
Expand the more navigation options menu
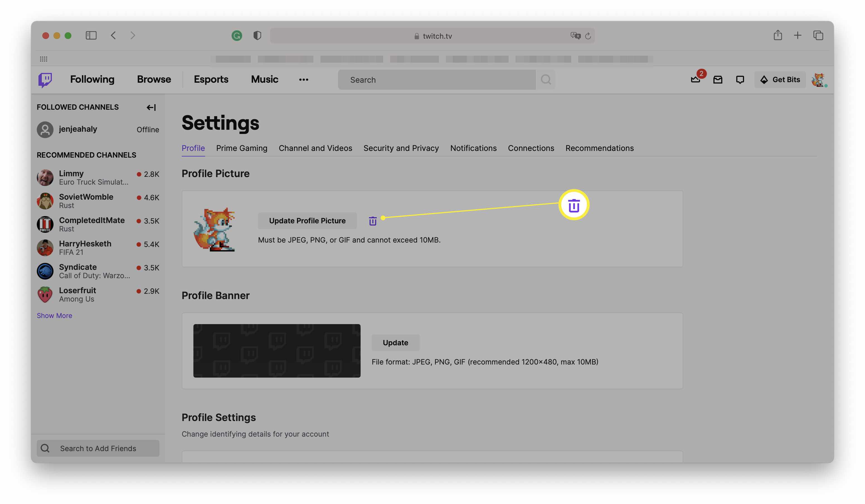(x=303, y=79)
